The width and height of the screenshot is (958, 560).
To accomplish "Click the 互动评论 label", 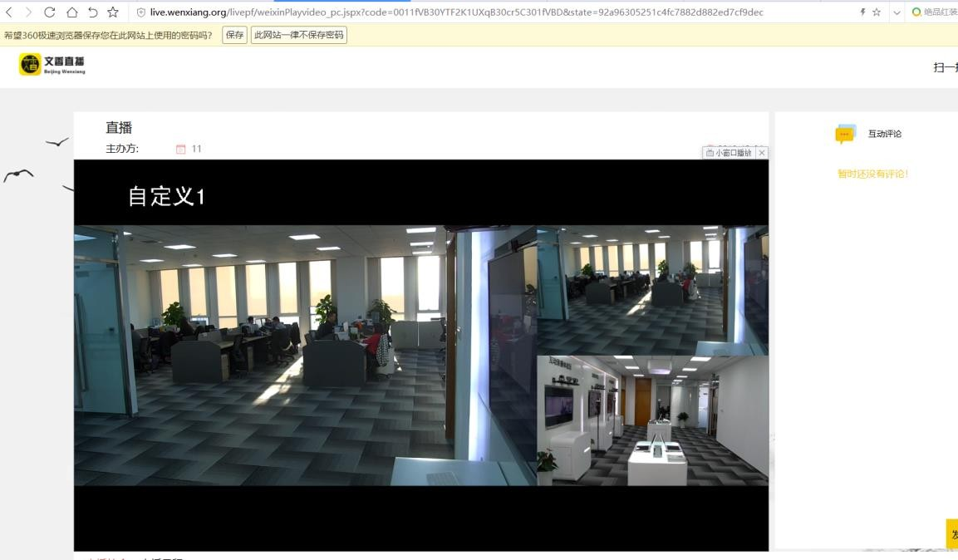I will point(885,134).
